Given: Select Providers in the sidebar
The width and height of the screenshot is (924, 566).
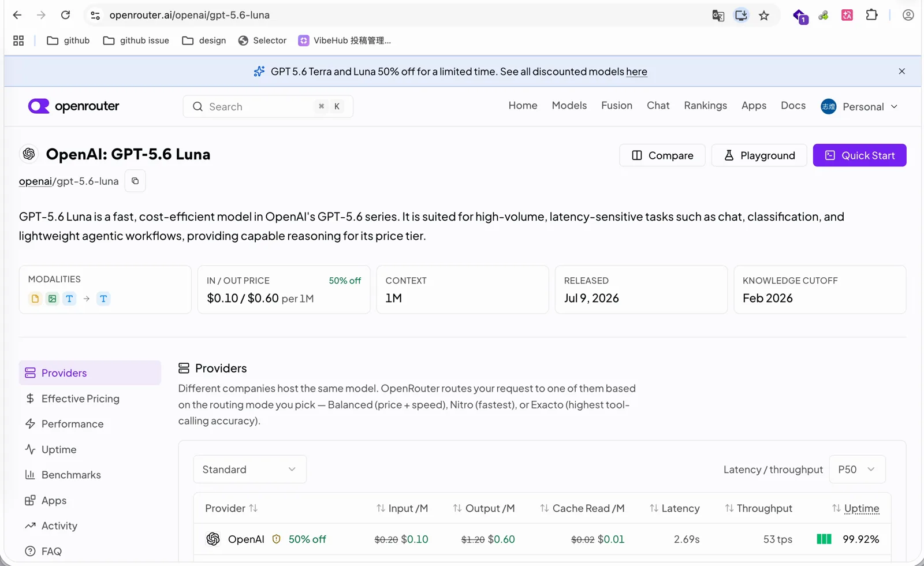Looking at the screenshot, I should point(90,373).
